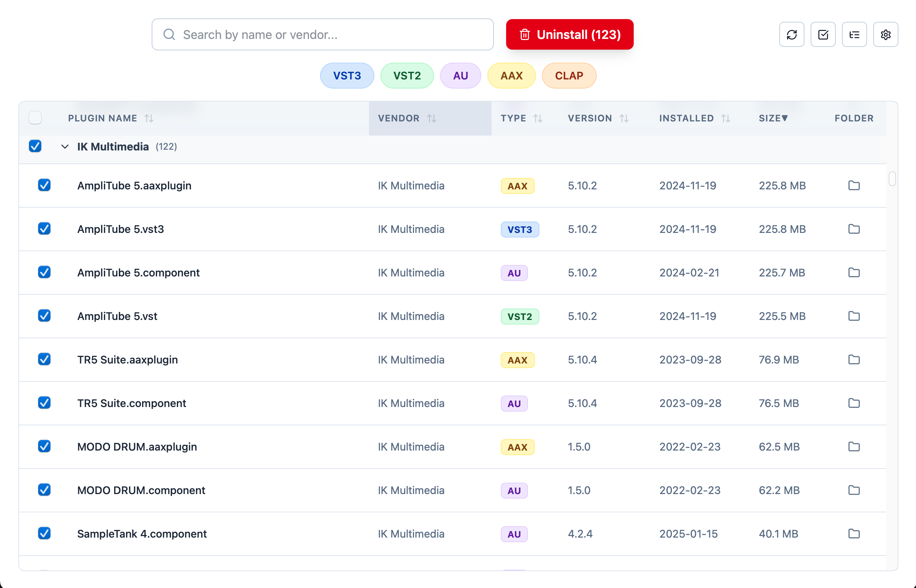Uncheck AmpliTube 5.aaxplugin checkbox
The image size is (916, 588).
44,185
